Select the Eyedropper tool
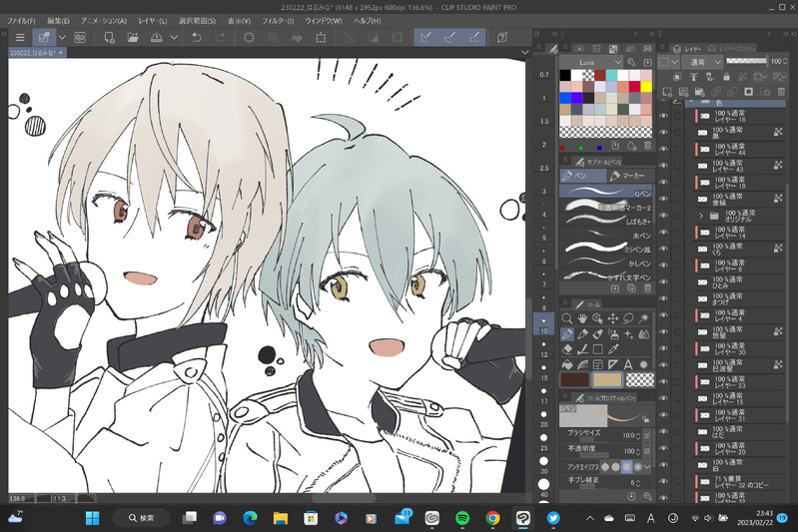This screenshot has height=532, width=798. [x=613, y=349]
